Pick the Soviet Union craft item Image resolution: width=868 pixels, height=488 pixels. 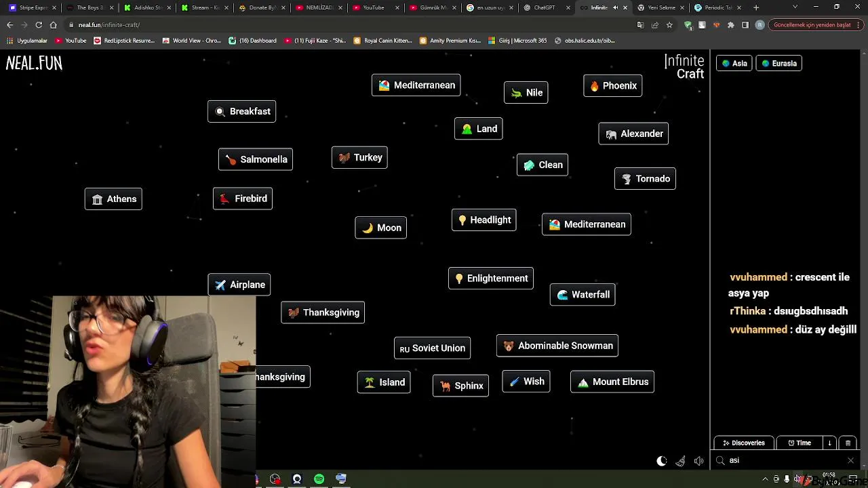[432, 348]
